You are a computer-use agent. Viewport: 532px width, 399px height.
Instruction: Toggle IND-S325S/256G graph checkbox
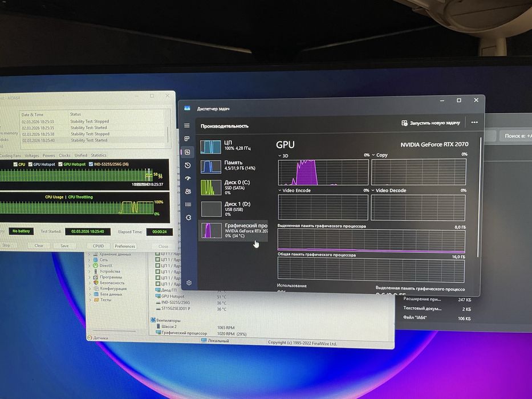tap(91, 164)
